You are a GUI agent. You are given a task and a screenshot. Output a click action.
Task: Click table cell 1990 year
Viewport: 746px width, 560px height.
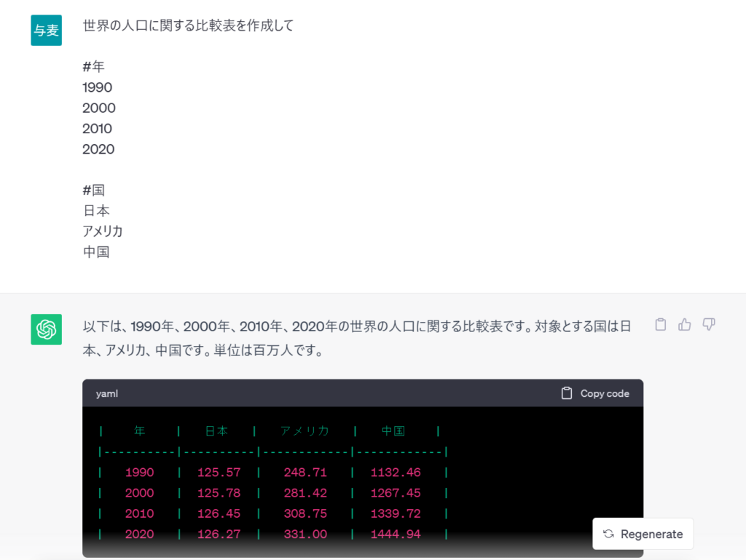point(139,472)
